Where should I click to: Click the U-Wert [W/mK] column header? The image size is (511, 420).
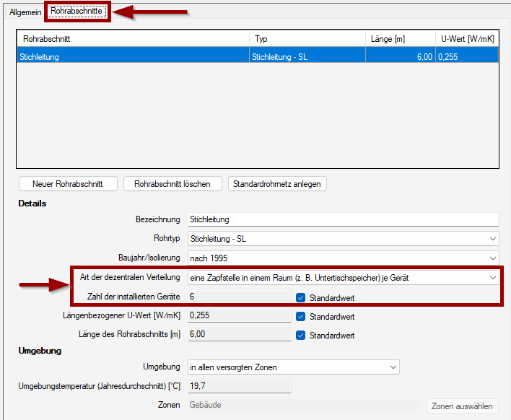coord(467,39)
